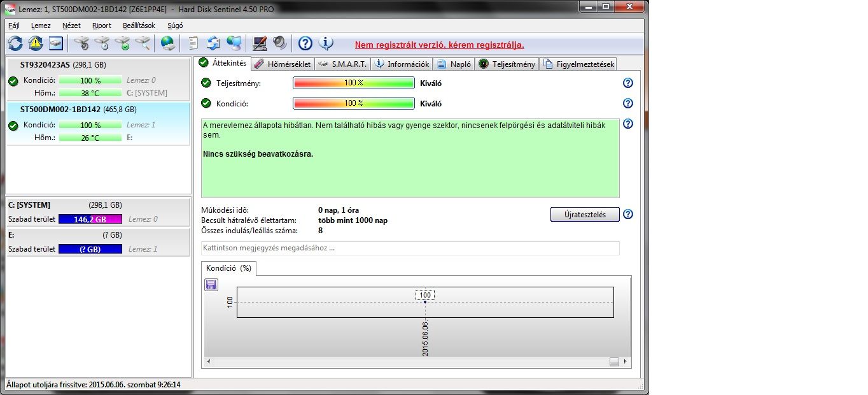Click the 'több mint 1000 nap' value
The width and height of the screenshot is (868, 395).
(x=353, y=220)
